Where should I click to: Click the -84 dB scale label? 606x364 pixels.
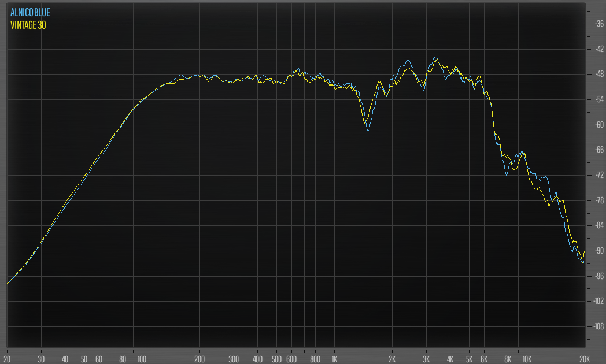[599, 225]
